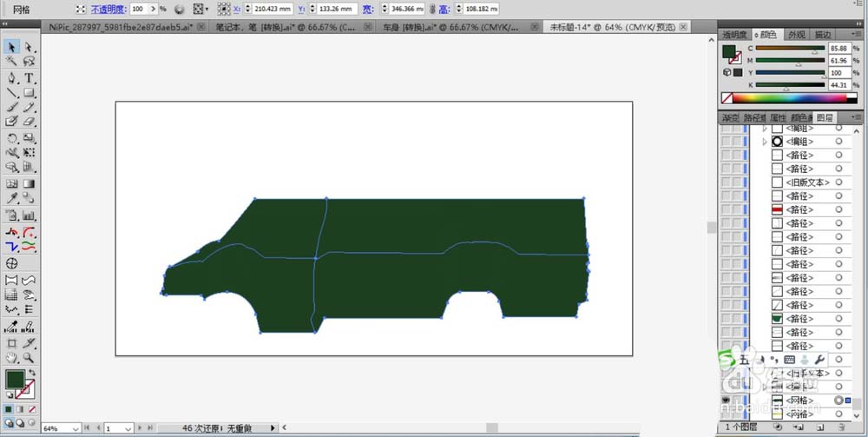Screen dimensions: 868x437
Task: Open the align options dropdown in control bar
Action: click(207, 10)
